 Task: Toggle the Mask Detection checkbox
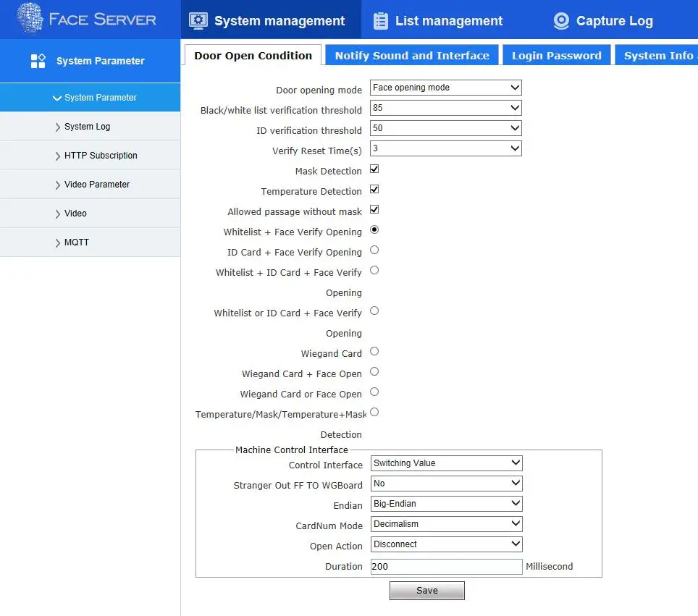click(x=374, y=169)
